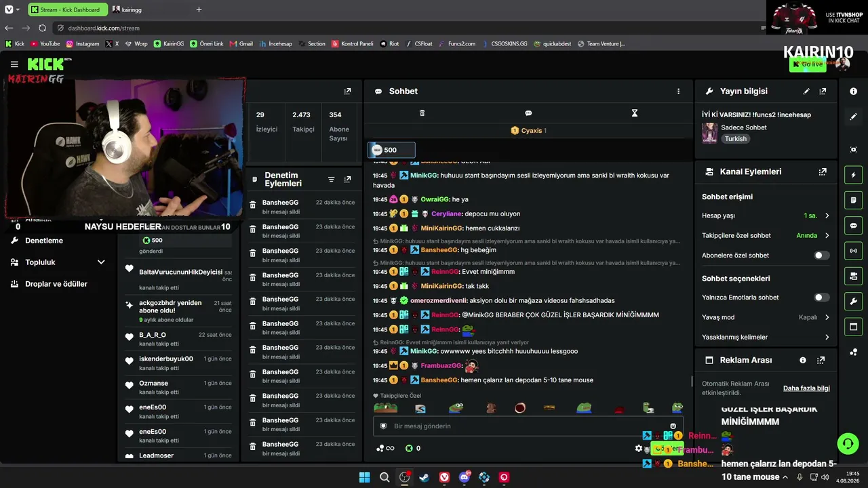Click the note icon in right sidebar
This screenshot has width=868, height=488.
tap(854, 200)
